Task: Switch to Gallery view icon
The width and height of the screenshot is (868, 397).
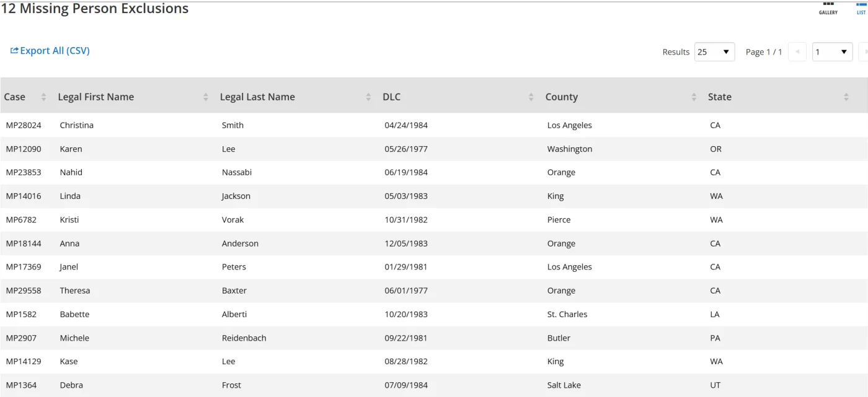Action: click(x=828, y=7)
